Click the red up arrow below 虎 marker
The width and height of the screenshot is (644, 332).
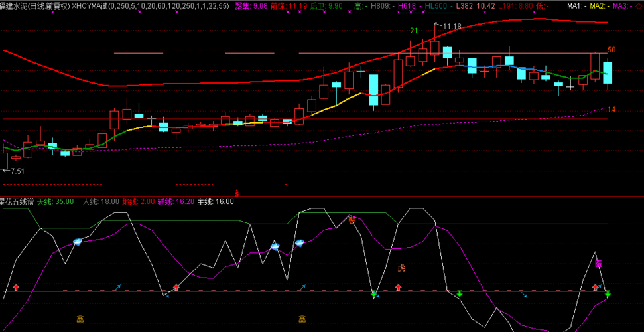pyautogui.click(x=398, y=287)
